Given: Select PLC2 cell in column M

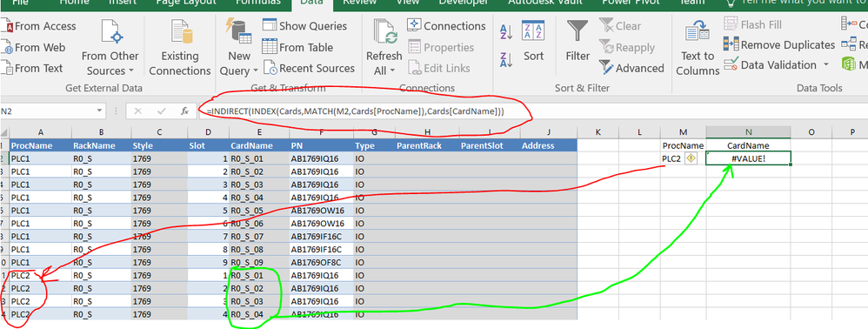Looking at the screenshot, I should coord(671,159).
